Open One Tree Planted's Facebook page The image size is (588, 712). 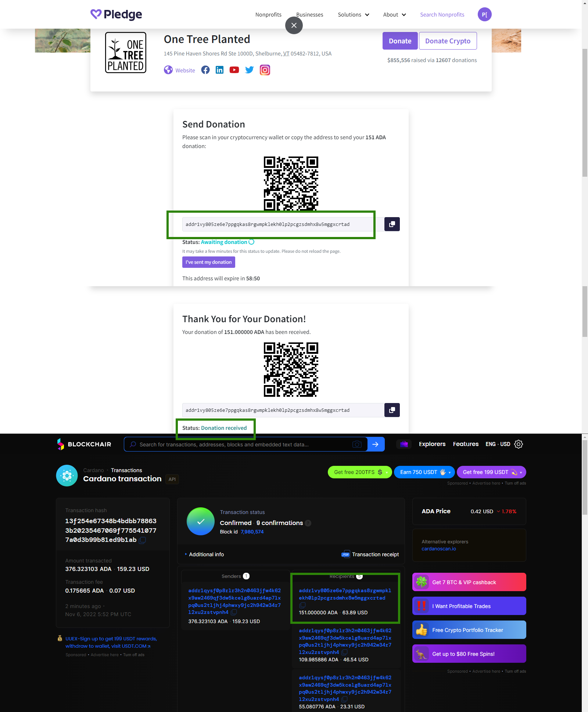(205, 70)
